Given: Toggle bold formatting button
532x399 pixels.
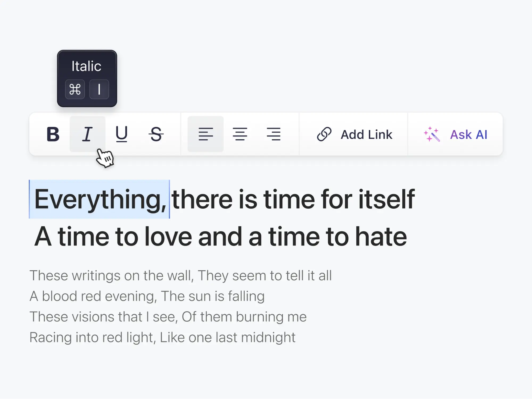Looking at the screenshot, I should tap(53, 134).
